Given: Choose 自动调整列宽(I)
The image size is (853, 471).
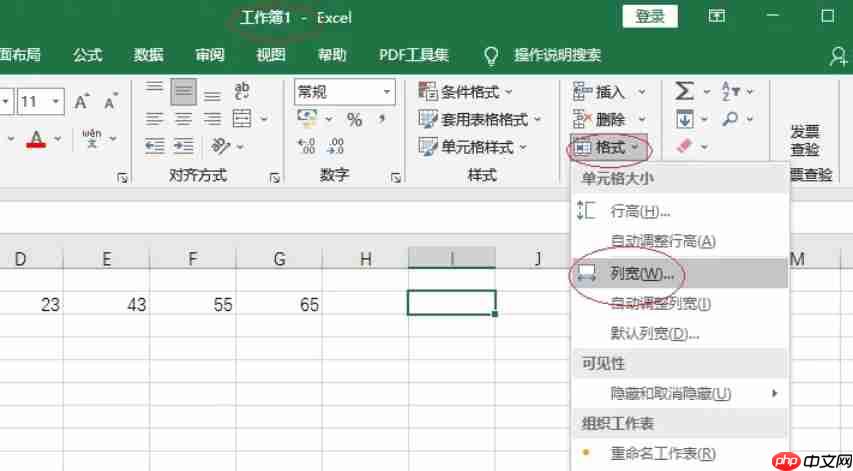Looking at the screenshot, I should 679,303.
